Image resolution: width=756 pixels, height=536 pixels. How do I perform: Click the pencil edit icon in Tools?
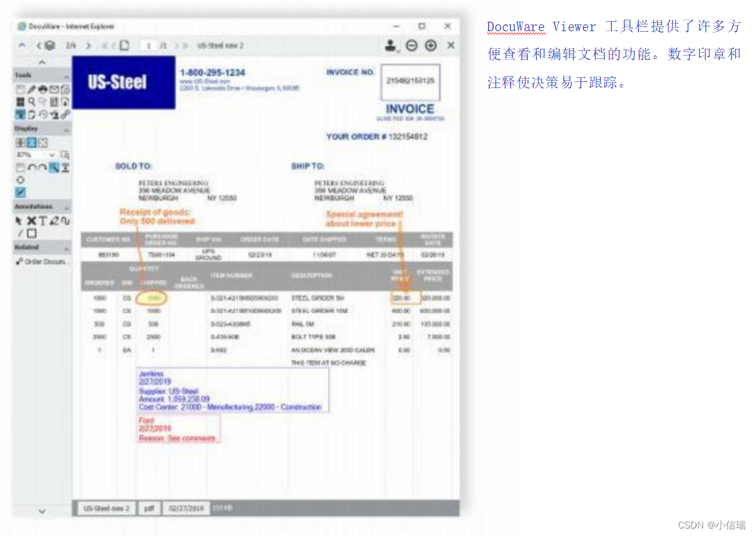tap(31, 89)
